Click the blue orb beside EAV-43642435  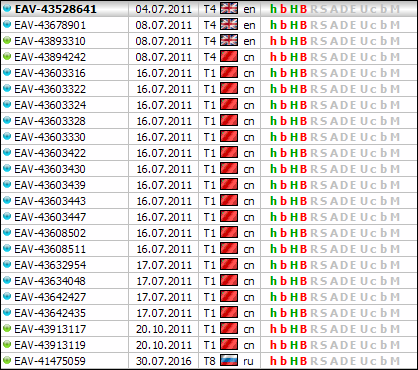[x=7, y=313]
